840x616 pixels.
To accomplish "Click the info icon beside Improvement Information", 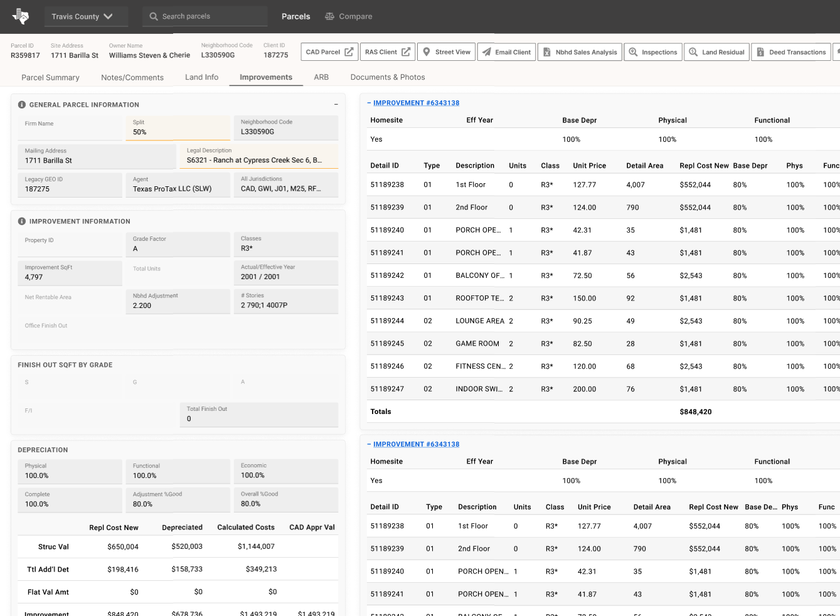I will (22, 221).
